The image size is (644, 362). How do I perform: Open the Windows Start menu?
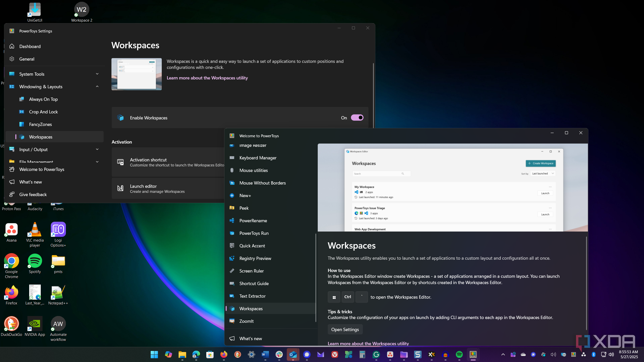tap(154, 354)
